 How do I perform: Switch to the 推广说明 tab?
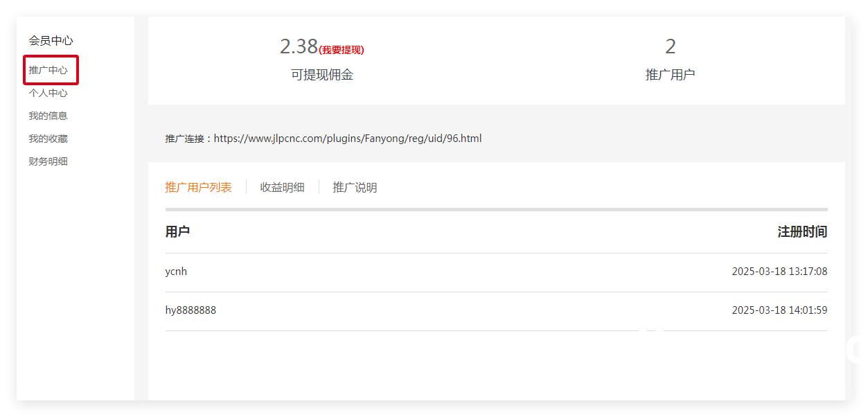tap(355, 187)
